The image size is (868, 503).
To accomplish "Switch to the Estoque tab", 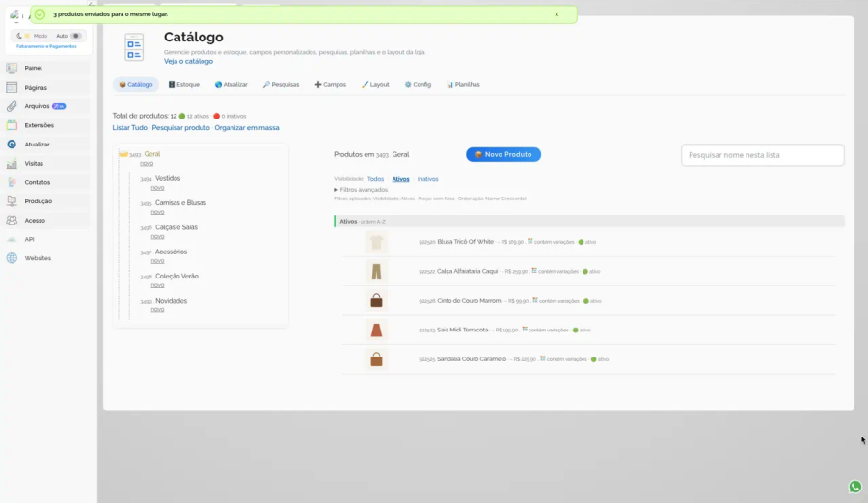I will point(184,85).
